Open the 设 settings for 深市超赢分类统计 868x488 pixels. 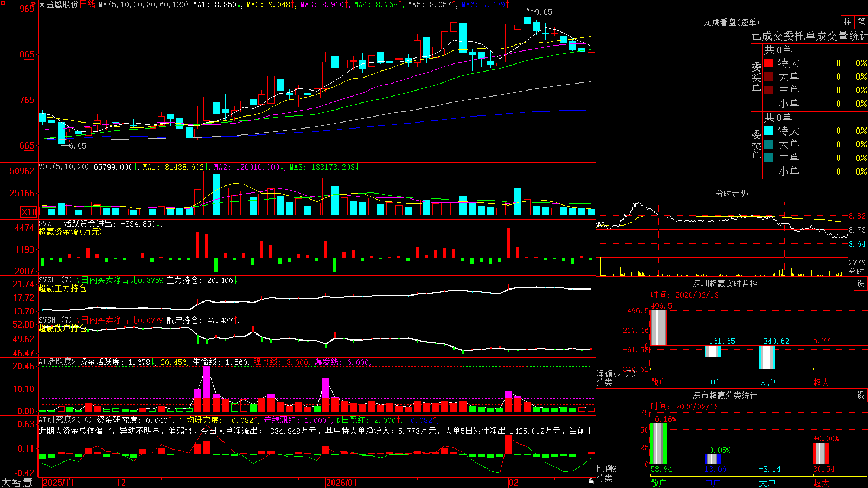[861, 395]
